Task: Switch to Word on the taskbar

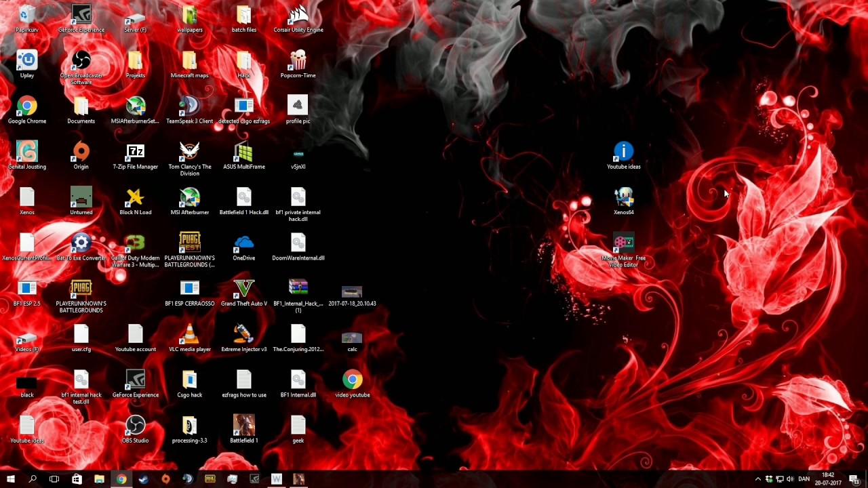Action: tap(276, 479)
